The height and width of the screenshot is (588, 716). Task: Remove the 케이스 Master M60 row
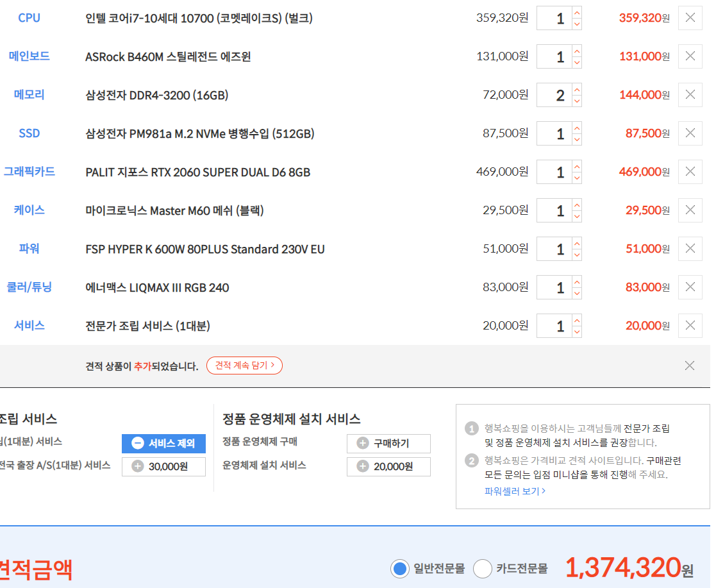click(690, 210)
